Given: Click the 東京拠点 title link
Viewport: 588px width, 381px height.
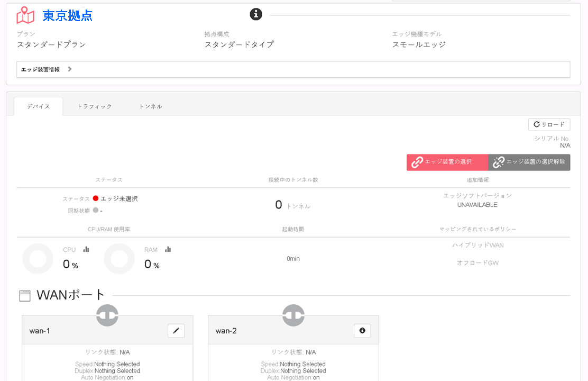Looking at the screenshot, I should (68, 15).
